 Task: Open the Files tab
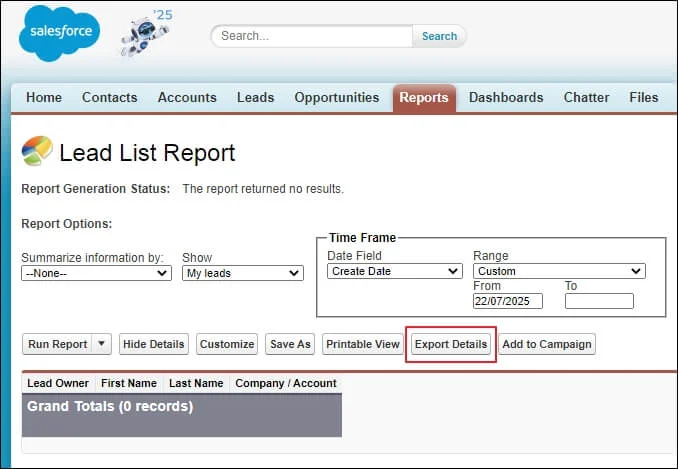coord(644,97)
